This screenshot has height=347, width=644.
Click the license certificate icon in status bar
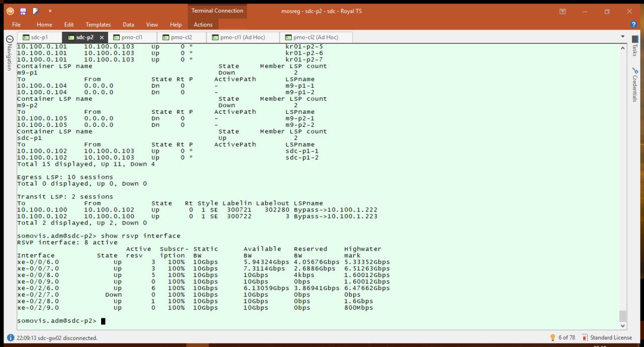click(x=585, y=337)
